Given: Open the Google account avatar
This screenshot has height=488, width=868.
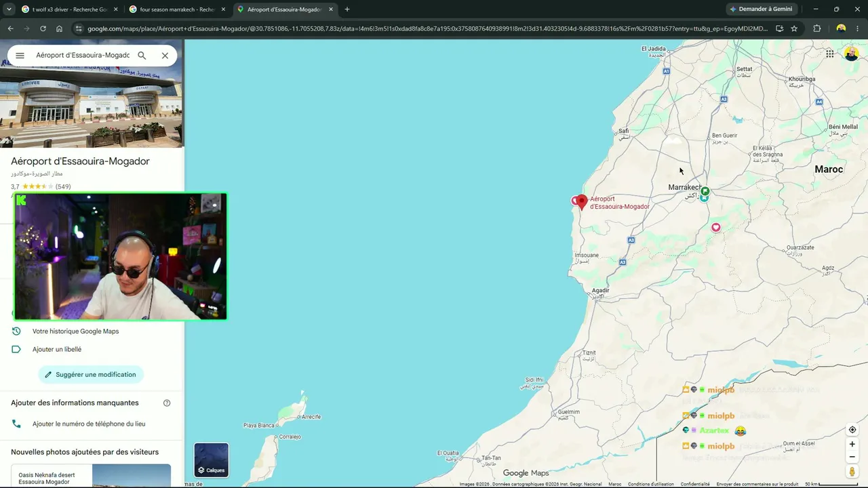Looking at the screenshot, I should click(x=852, y=54).
